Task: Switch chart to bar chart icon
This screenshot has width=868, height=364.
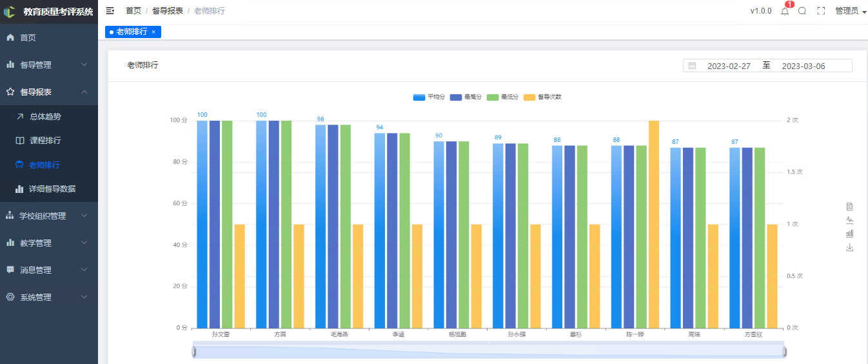Action: click(x=849, y=234)
